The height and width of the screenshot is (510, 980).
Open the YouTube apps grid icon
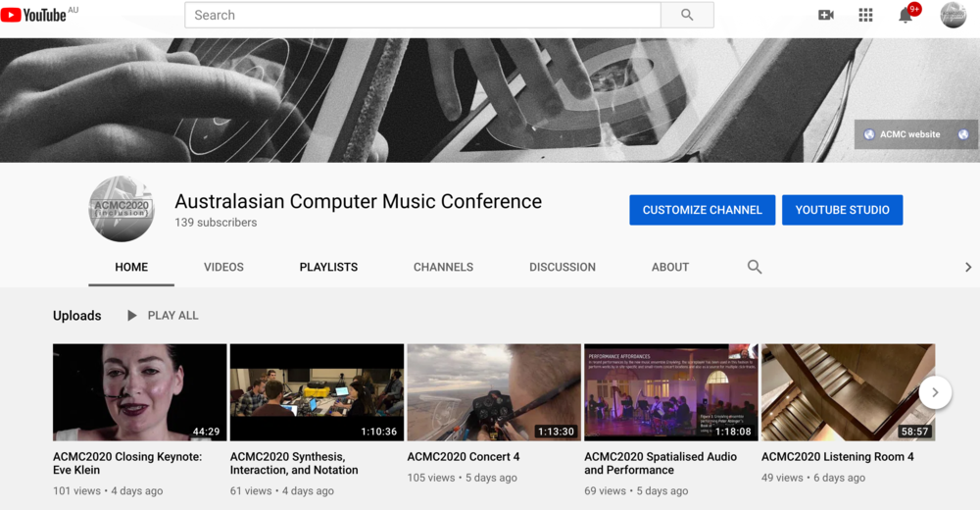coord(865,15)
